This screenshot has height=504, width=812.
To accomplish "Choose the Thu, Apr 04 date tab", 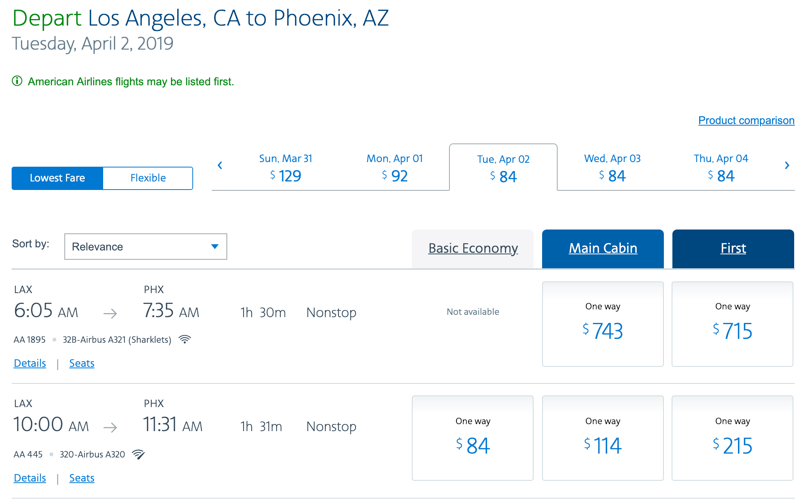I will point(721,167).
